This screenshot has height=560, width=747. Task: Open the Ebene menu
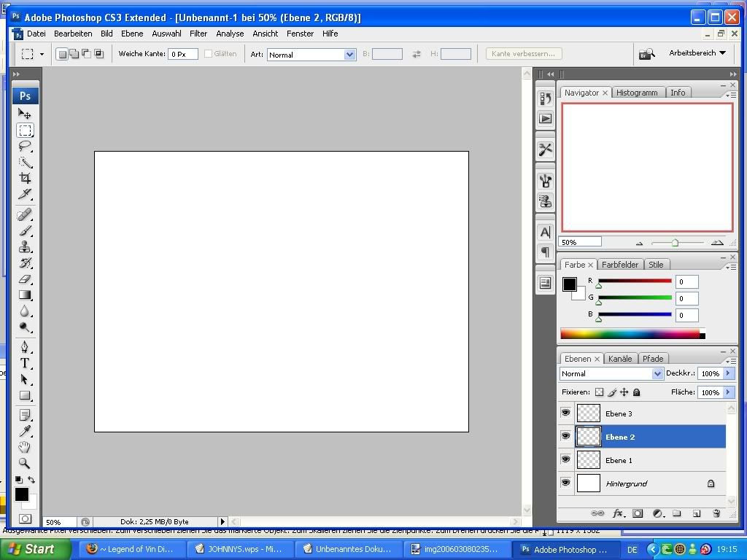(132, 34)
